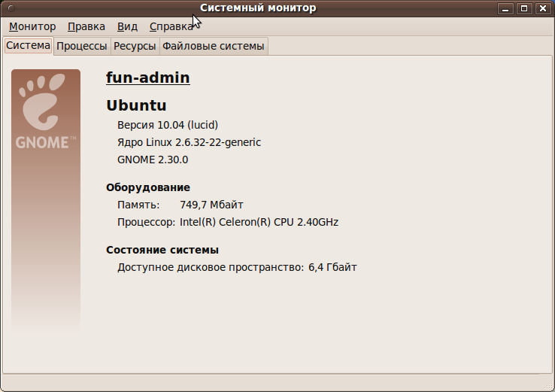
Task: Select the Система tab
Action: point(28,46)
